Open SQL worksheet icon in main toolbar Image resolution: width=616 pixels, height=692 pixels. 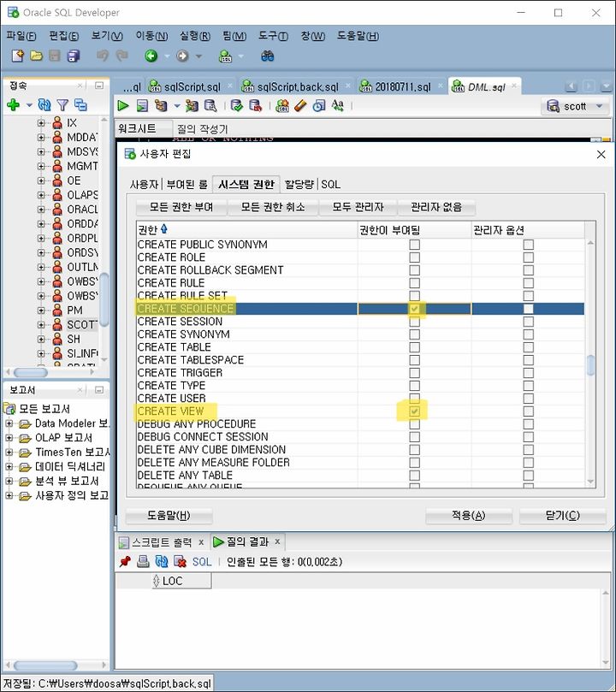pos(226,56)
